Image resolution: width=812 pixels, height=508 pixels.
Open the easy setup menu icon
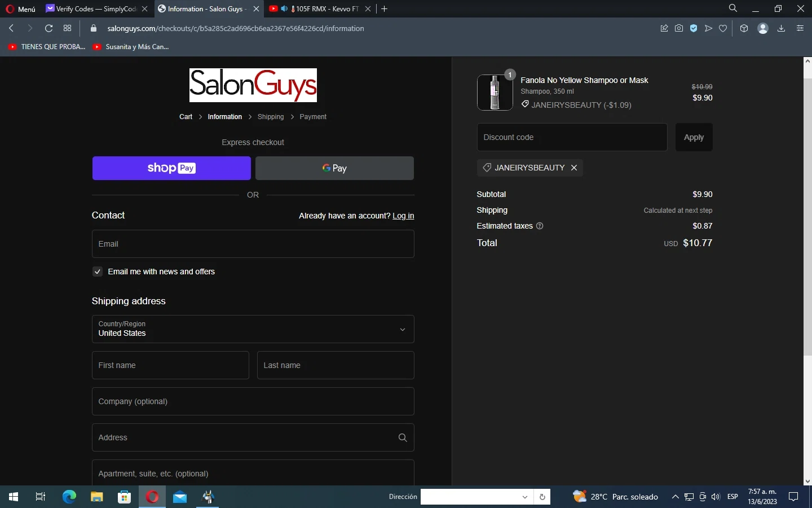pyautogui.click(x=800, y=28)
